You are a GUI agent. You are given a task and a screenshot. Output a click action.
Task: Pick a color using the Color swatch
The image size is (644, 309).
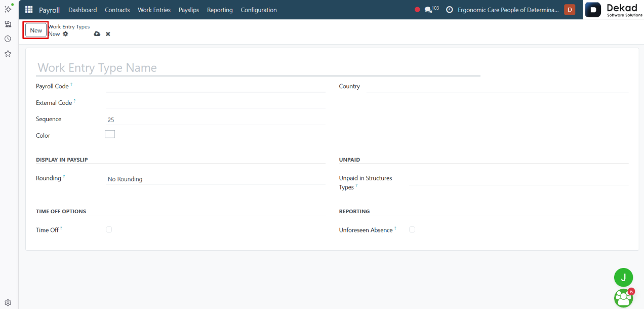click(110, 134)
